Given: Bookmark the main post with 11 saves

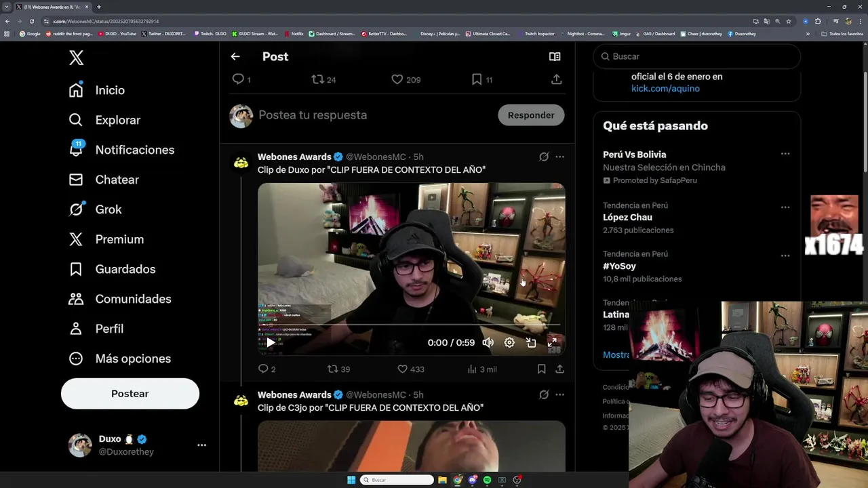Looking at the screenshot, I should coord(482,79).
